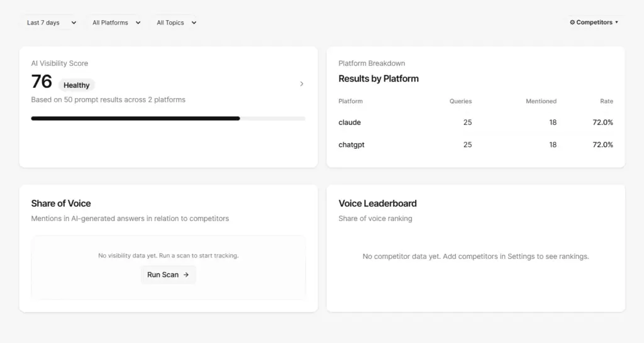Click the 'No competitor data yet' message
This screenshot has height=343, width=644.
pyautogui.click(x=475, y=256)
